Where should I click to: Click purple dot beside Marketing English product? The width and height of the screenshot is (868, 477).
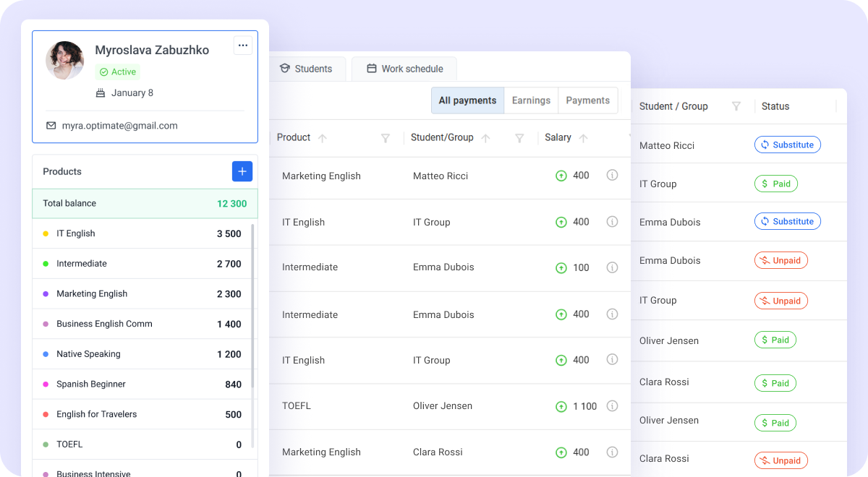46,294
